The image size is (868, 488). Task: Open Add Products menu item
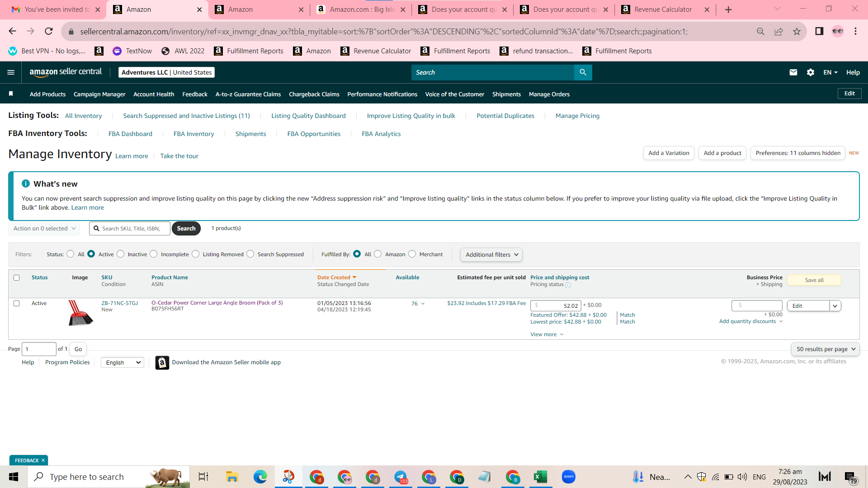tap(47, 94)
